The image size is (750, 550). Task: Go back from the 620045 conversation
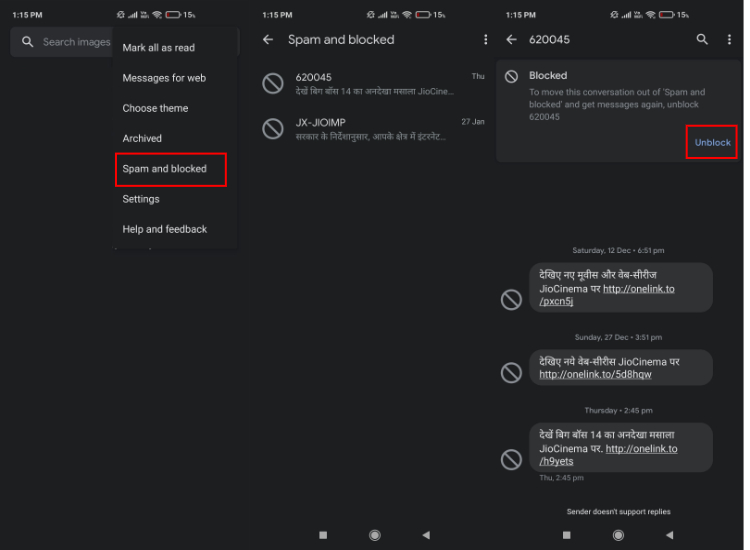[512, 40]
